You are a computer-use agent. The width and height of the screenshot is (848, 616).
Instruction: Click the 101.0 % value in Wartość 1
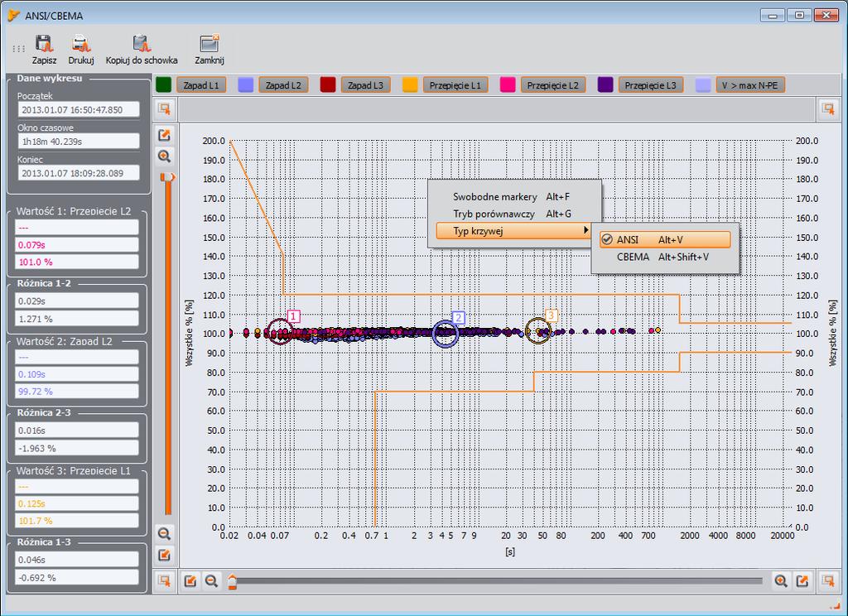click(x=77, y=262)
